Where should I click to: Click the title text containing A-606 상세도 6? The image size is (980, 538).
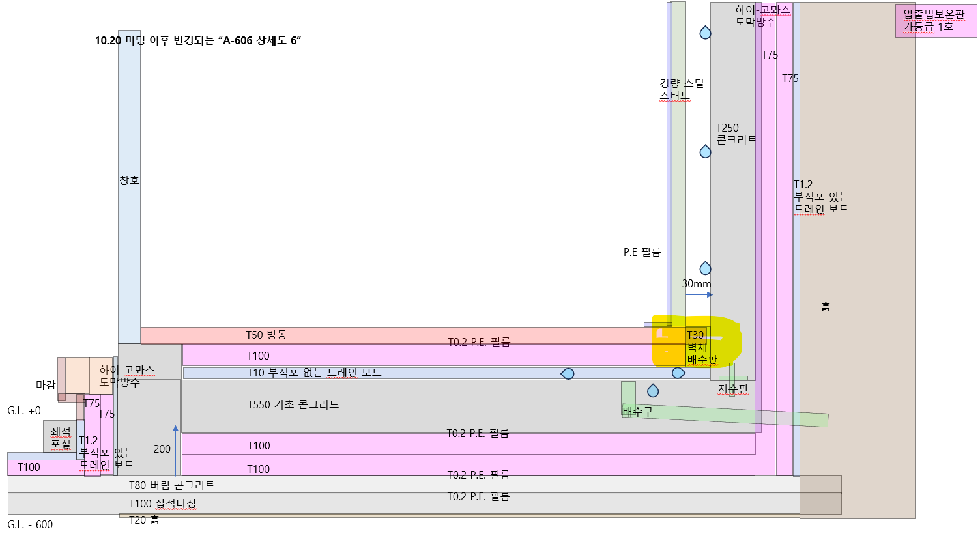(x=198, y=40)
